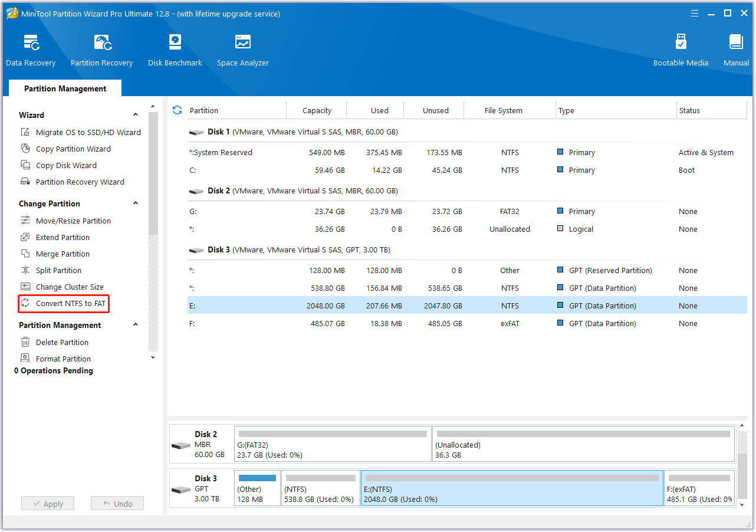Create Bootable Media
This screenshot has height=532, width=756.
pos(681,50)
